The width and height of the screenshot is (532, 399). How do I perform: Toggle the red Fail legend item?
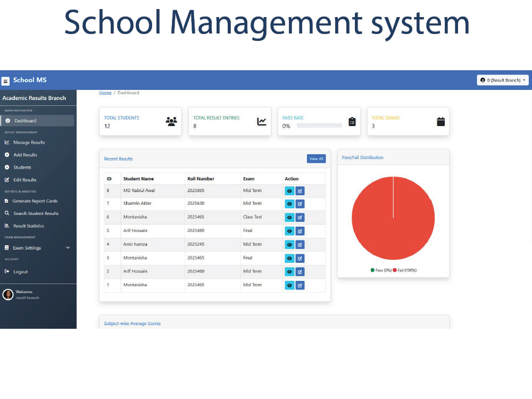pos(405,270)
